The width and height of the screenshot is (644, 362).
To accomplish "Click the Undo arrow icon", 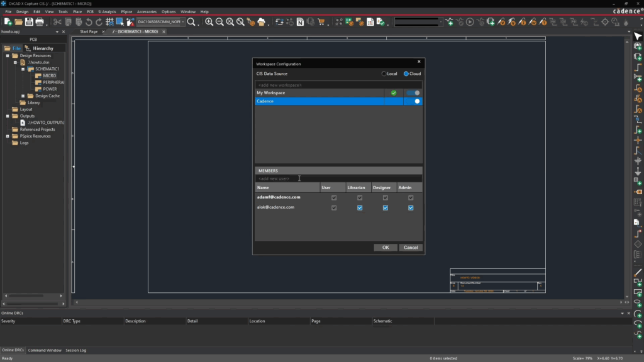I will tap(89, 22).
